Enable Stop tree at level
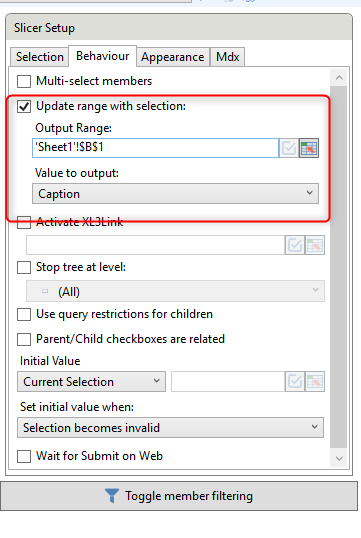This screenshot has height=538, width=361. [24, 267]
